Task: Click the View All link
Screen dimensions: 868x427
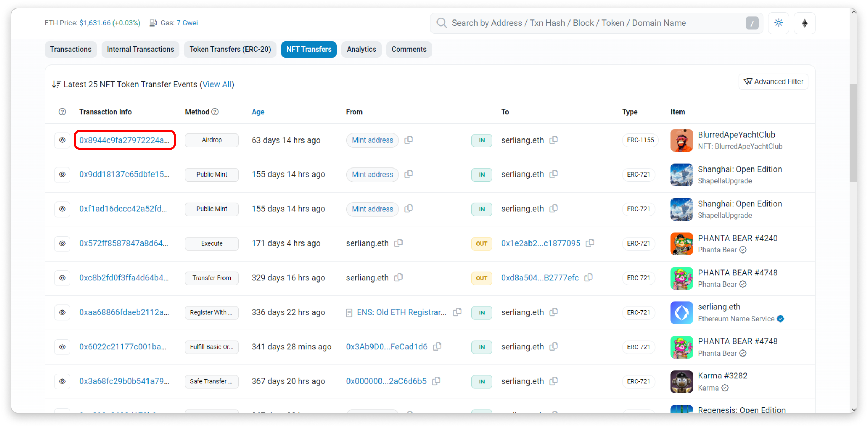Action: 217,84
